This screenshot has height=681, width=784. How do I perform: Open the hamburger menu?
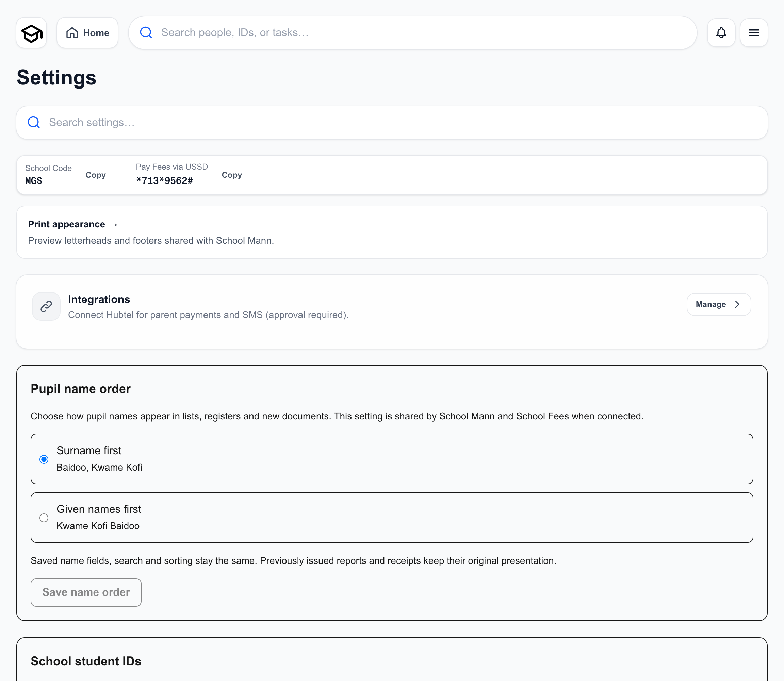[x=754, y=33]
